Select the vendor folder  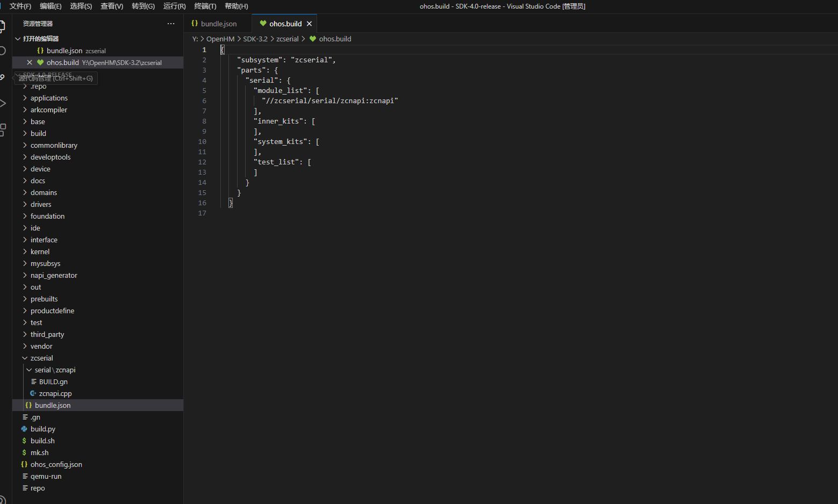click(x=41, y=346)
